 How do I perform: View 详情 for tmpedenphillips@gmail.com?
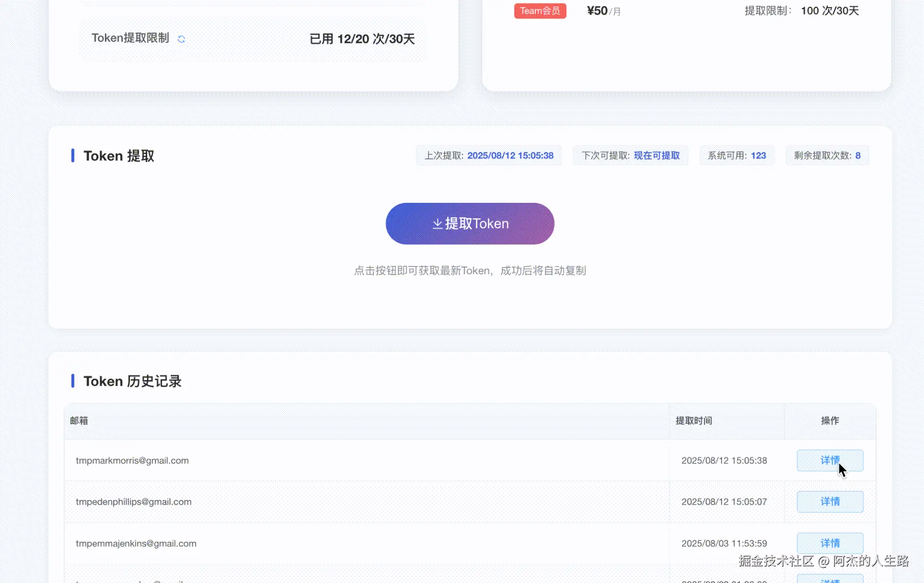[829, 501]
